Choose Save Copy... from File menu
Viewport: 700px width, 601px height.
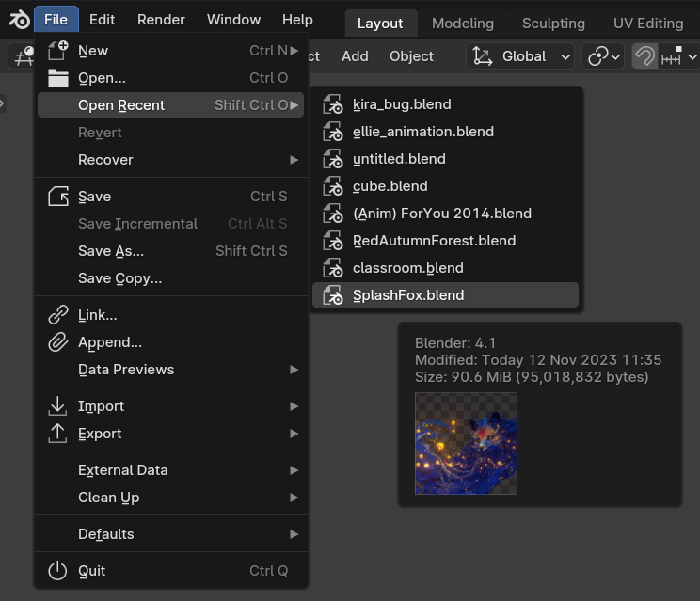(171, 278)
